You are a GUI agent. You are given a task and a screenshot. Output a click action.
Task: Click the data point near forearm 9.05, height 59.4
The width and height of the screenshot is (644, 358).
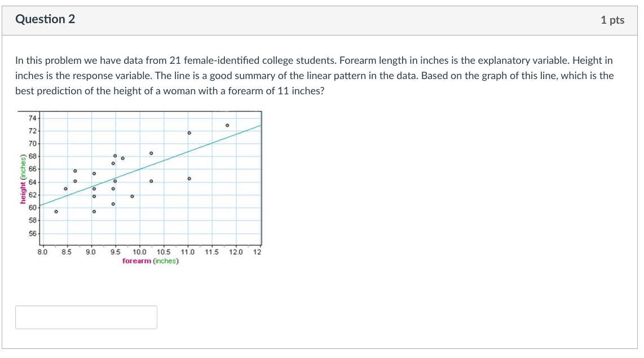94,212
